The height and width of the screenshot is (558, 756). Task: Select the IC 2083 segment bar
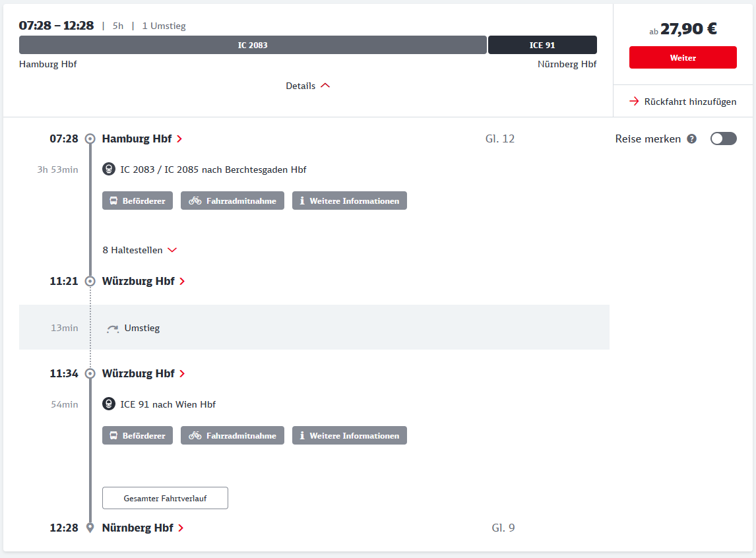tap(253, 45)
